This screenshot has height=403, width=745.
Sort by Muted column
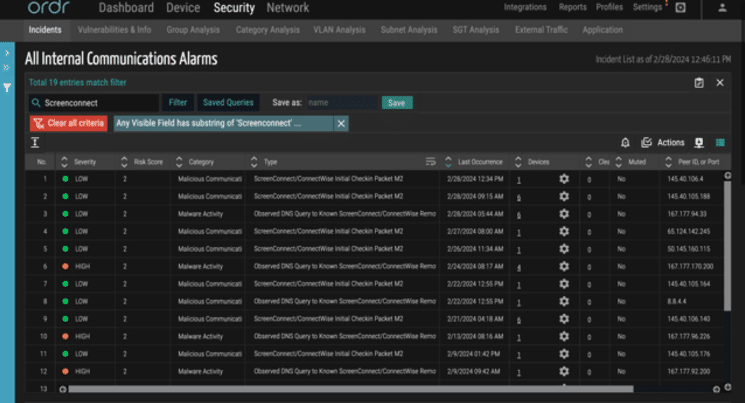pyautogui.click(x=619, y=162)
